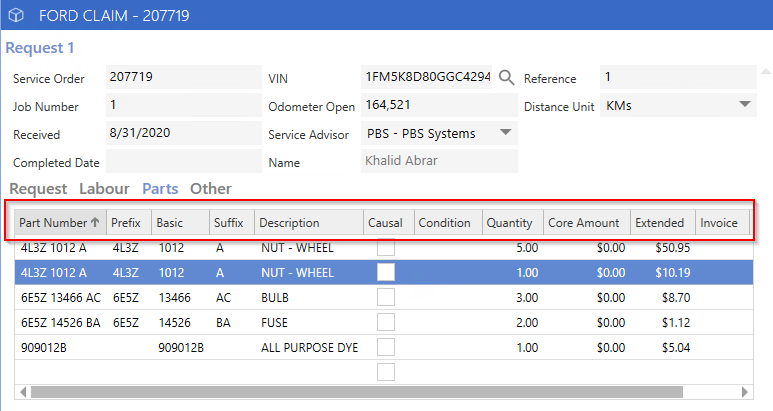Select part number 6E5Z 13466 AC

click(61, 298)
